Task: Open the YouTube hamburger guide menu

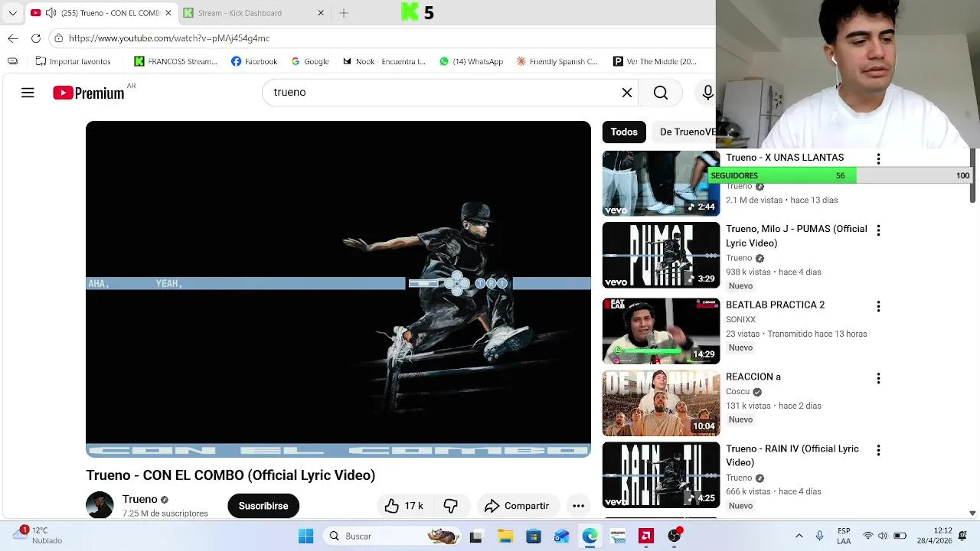Action: click(28, 93)
